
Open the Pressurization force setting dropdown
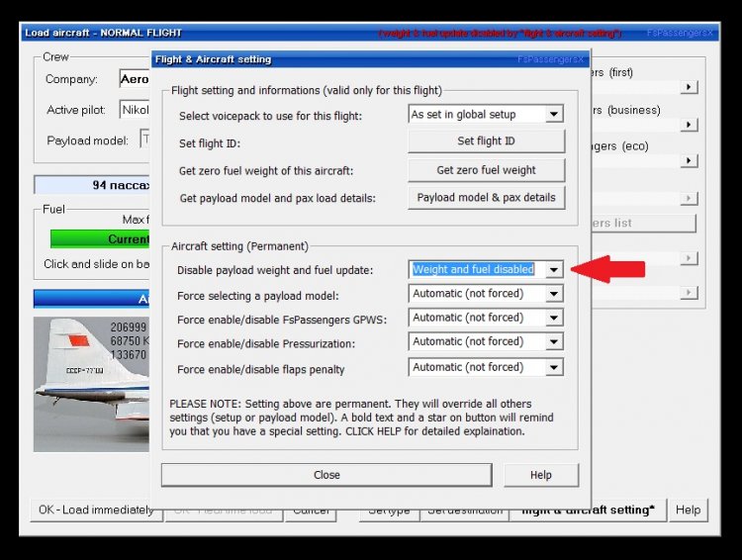pyautogui.click(x=554, y=342)
